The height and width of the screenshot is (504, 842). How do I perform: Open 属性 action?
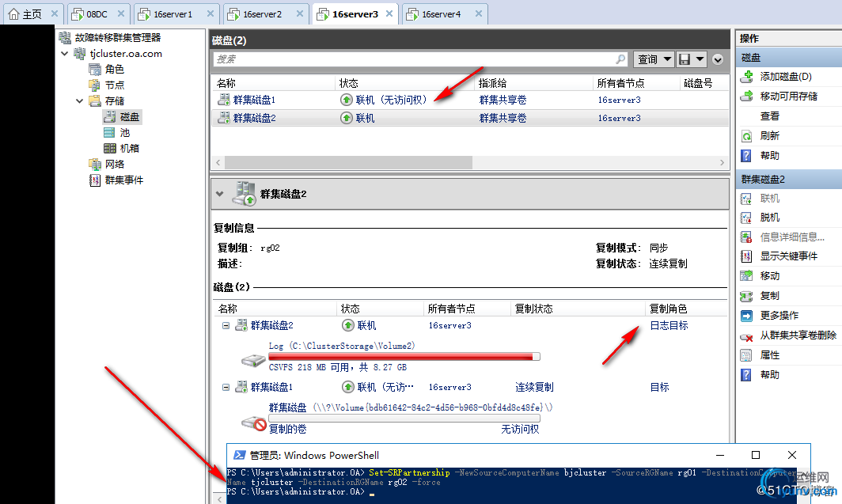pos(769,355)
